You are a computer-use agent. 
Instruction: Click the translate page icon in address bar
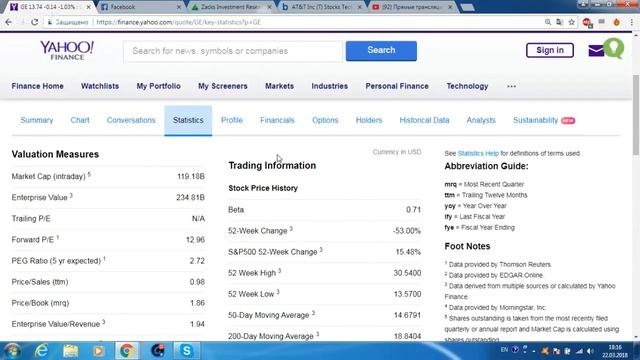pyautogui.click(x=560, y=22)
